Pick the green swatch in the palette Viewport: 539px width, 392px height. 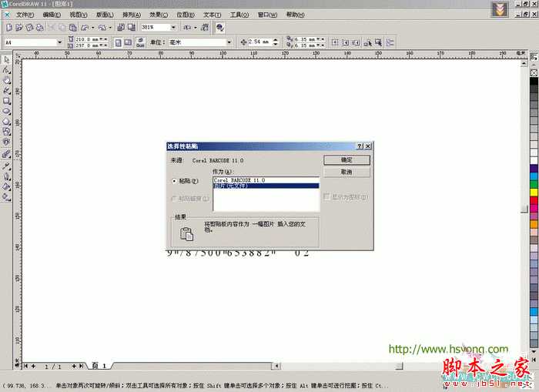(534, 184)
